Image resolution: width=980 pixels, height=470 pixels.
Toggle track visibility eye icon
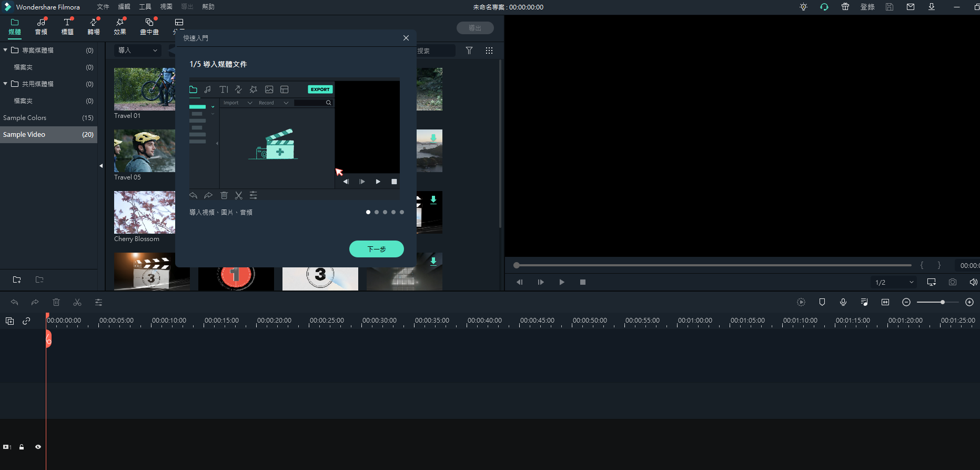(x=38, y=447)
